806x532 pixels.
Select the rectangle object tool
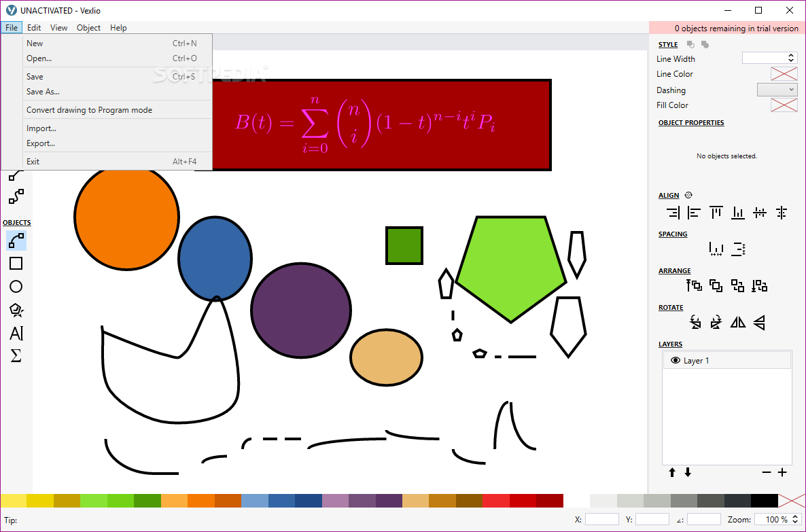(16, 263)
